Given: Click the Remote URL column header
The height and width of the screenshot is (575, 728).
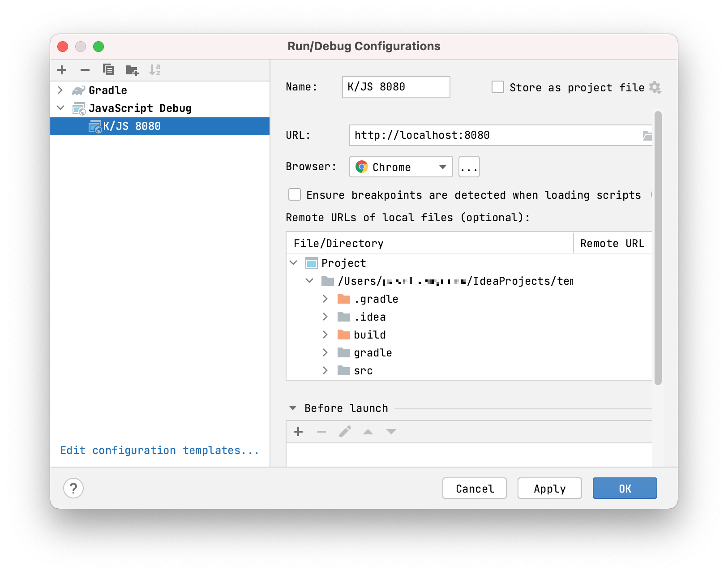Looking at the screenshot, I should [612, 243].
